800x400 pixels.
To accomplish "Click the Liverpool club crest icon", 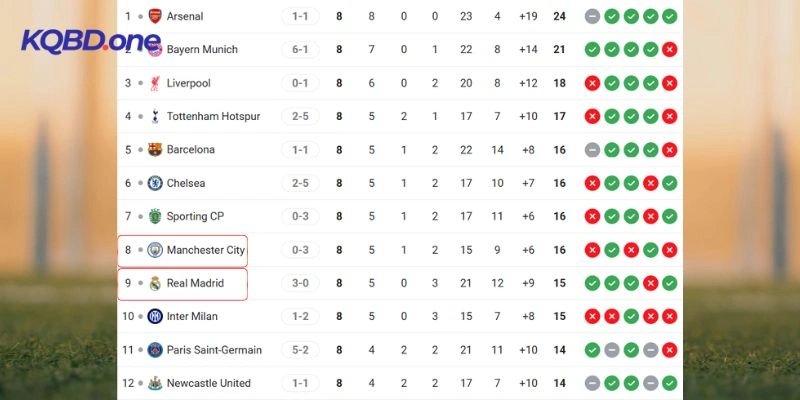I will [154, 83].
